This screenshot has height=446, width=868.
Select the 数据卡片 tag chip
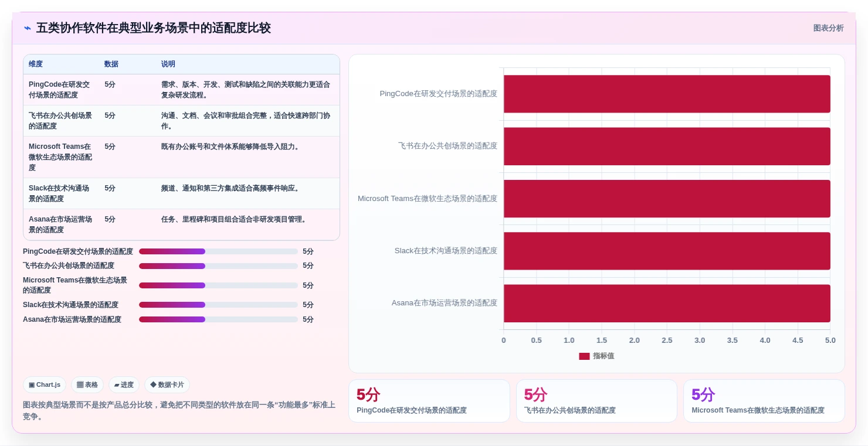click(167, 385)
